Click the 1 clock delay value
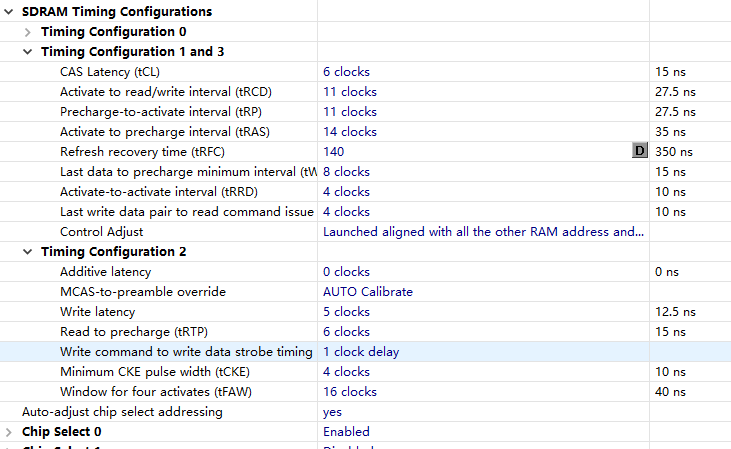The image size is (731, 449). click(x=361, y=352)
